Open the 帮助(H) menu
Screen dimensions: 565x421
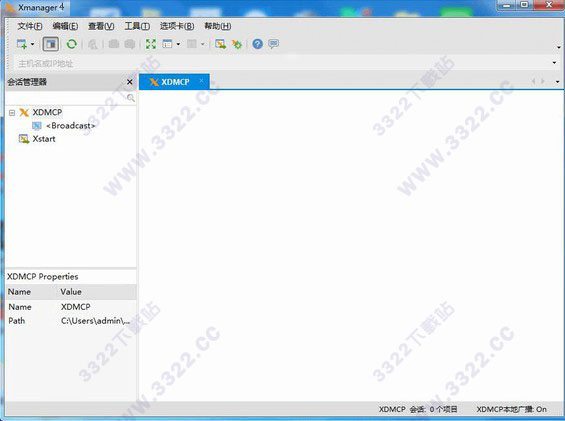pos(218,26)
